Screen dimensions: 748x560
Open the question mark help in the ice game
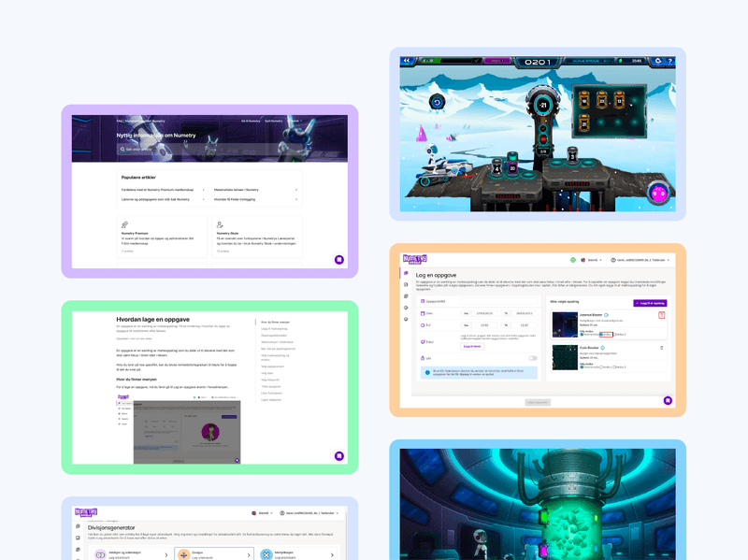pos(669,61)
